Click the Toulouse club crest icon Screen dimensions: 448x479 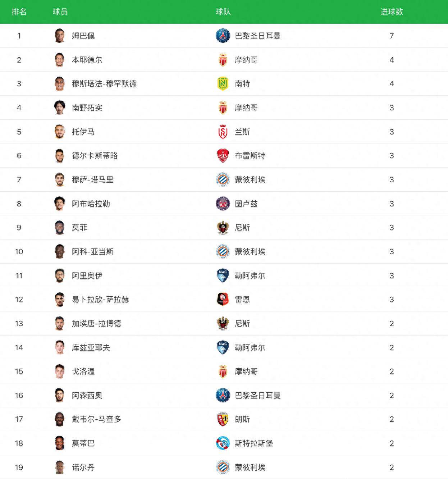click(x=223, y=204)
